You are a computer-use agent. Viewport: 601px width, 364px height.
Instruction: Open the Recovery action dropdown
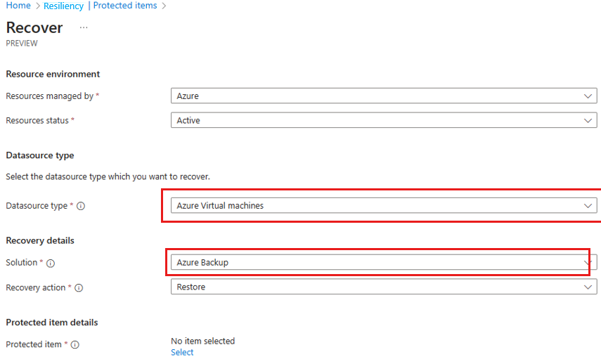point(384,287)
